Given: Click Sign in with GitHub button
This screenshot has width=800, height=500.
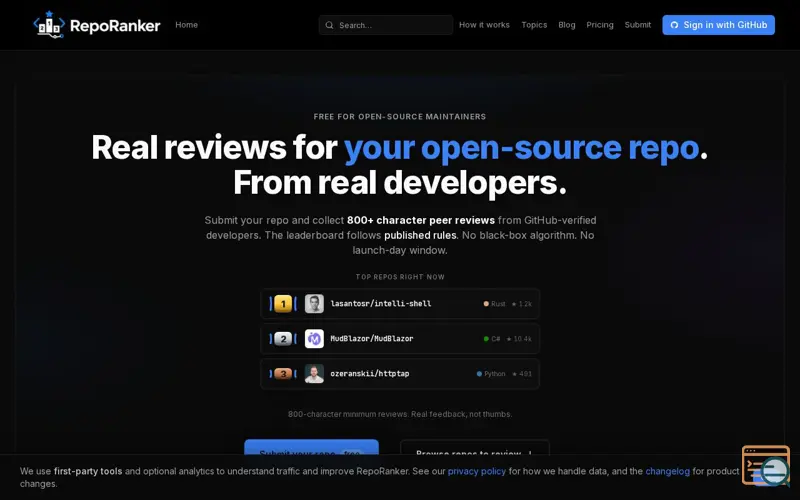Looking at the screenshot, I should [718, 25].
